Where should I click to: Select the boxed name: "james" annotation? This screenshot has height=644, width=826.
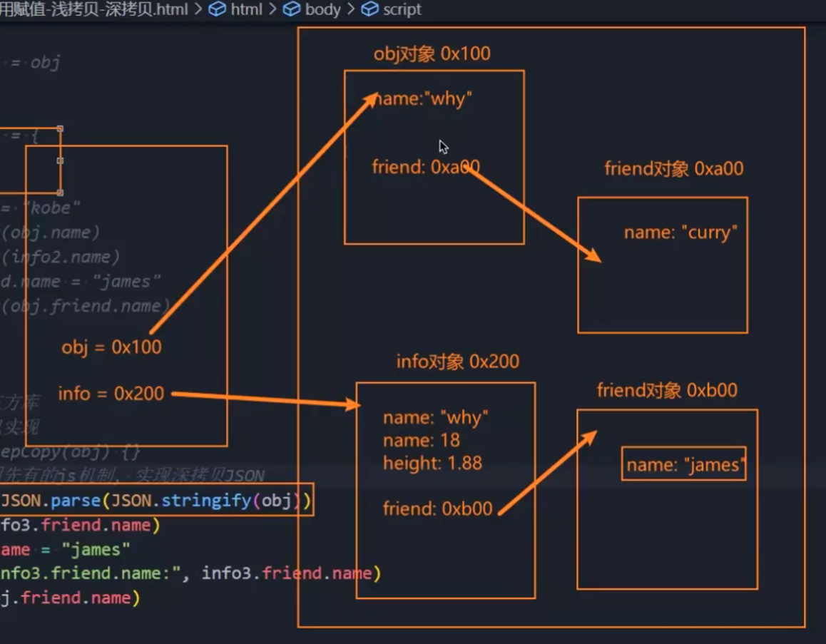coord(683,465)
